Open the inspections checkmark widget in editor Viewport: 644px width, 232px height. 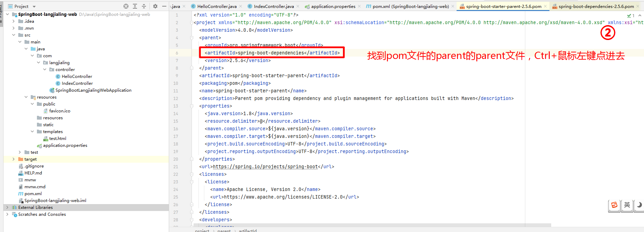click(631, 16)
